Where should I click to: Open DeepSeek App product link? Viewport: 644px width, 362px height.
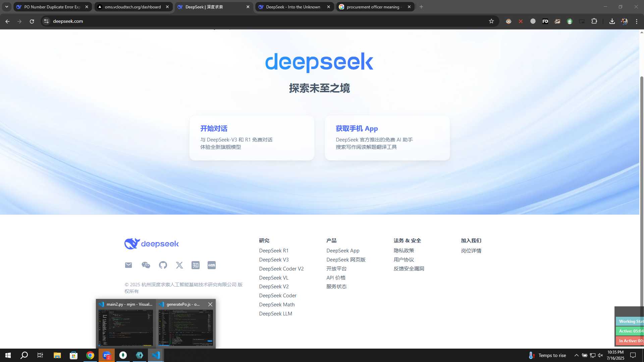343,251
